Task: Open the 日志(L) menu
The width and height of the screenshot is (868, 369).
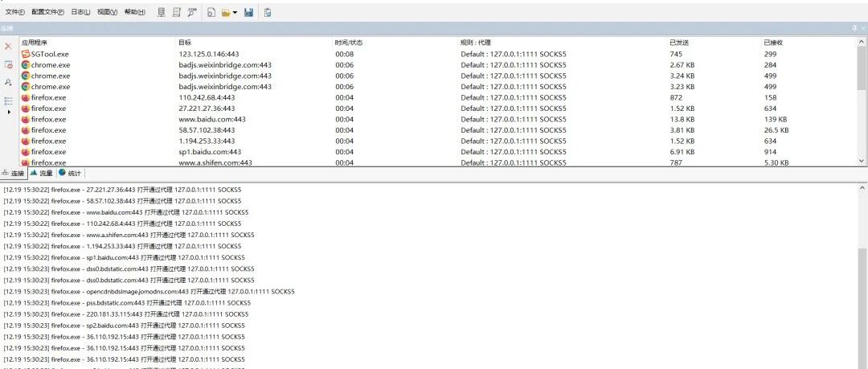Action: pyautogui.click(x=80, y=12)
